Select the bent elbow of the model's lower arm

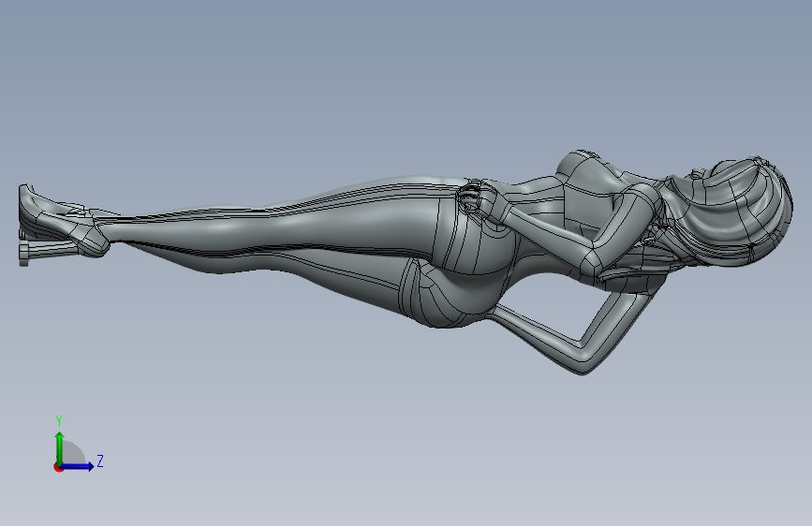pyautogui.click(x=585, y=358)
